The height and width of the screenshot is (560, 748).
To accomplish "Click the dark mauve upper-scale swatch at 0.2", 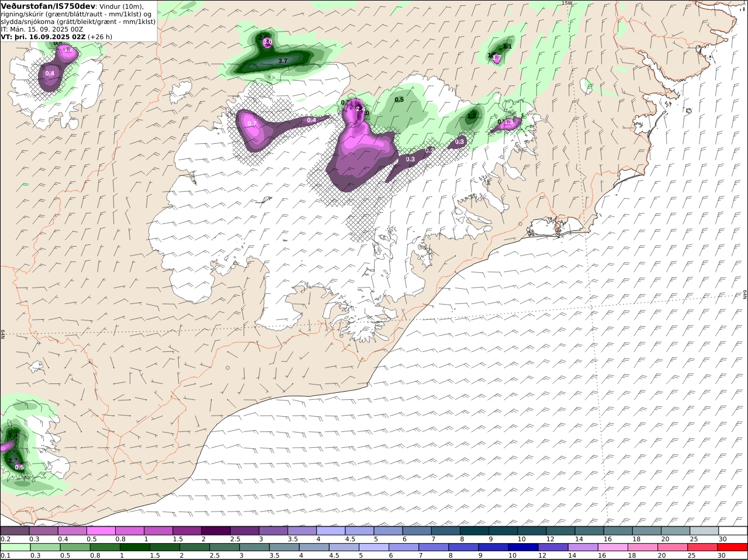I will pos(15,531).
